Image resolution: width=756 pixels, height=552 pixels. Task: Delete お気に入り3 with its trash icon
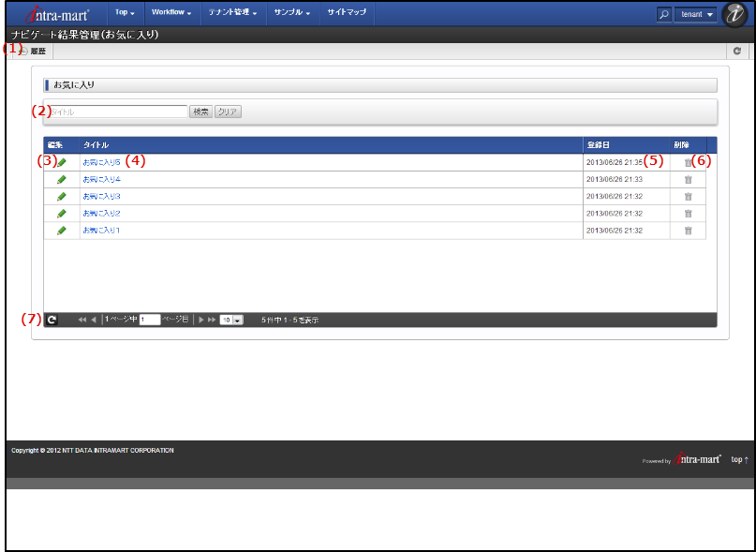(x=688, y=197)
